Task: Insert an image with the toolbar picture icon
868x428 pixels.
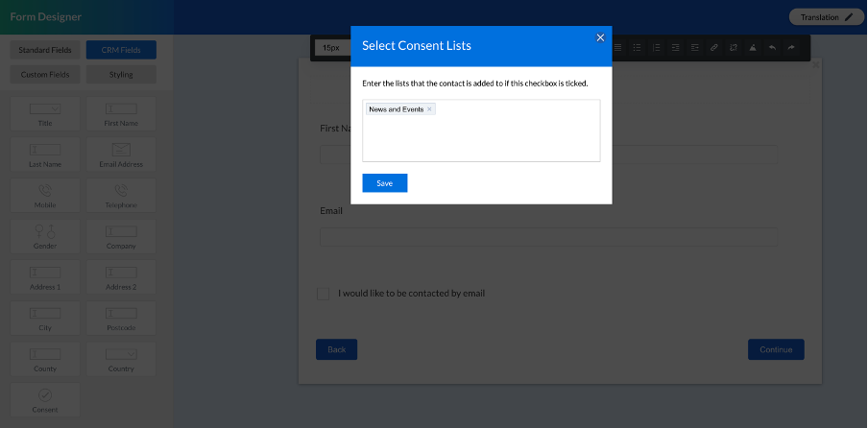Action: [x=753, y=47]
